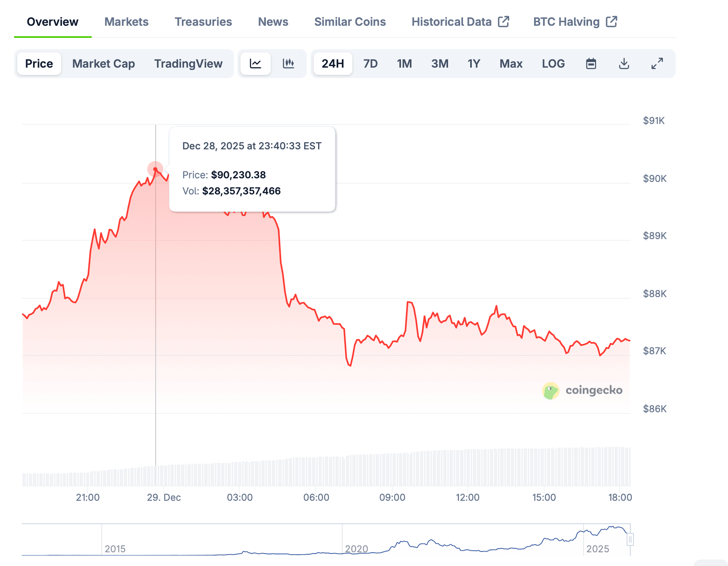
Task: Open the Similar Coins tab
Action: click(350, 22)
